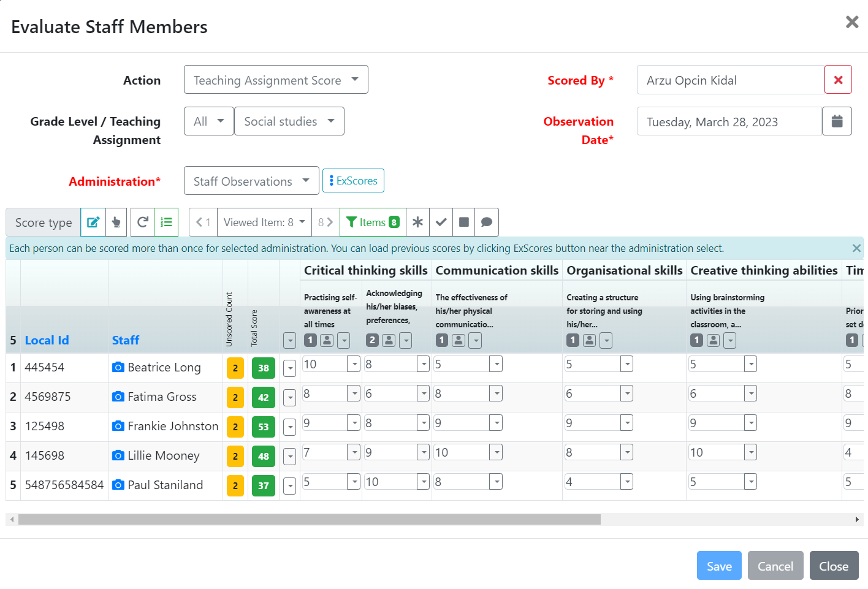The image size is (868, 589).
Task: Click the solid square toolbar button
Action: point(464,222)
